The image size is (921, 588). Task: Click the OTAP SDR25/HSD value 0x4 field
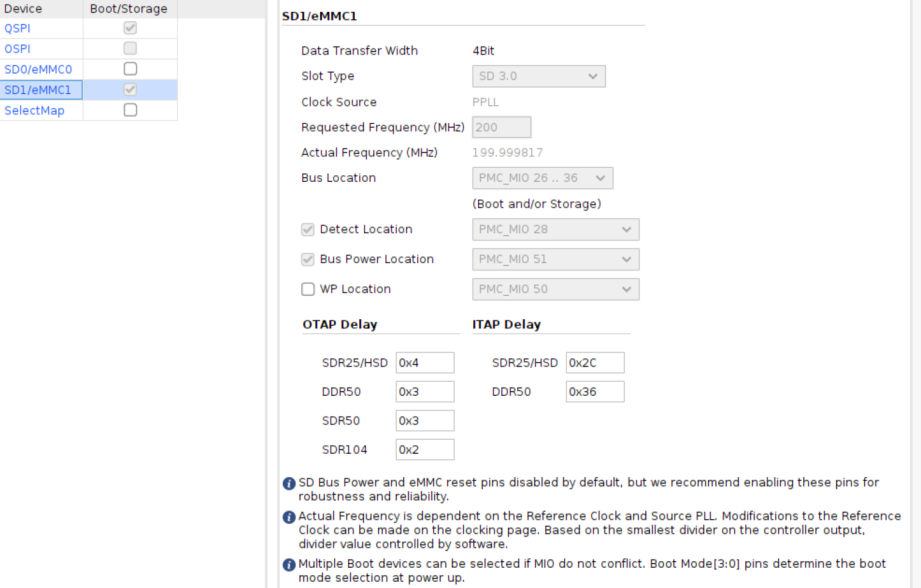pos(425,363)
